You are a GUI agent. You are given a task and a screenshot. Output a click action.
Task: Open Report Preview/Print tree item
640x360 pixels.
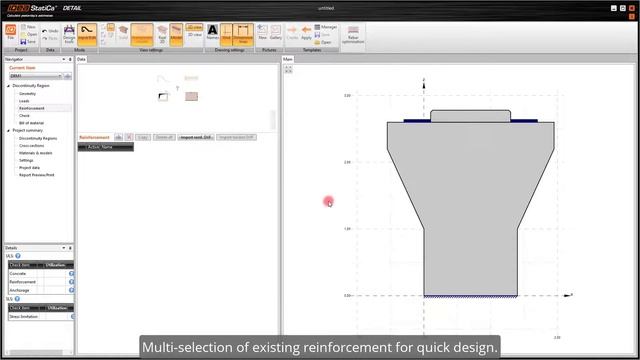36,175
